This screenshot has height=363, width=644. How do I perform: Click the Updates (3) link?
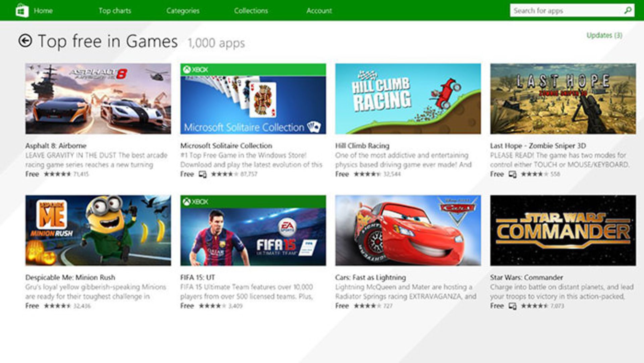(x=604, y=35)
